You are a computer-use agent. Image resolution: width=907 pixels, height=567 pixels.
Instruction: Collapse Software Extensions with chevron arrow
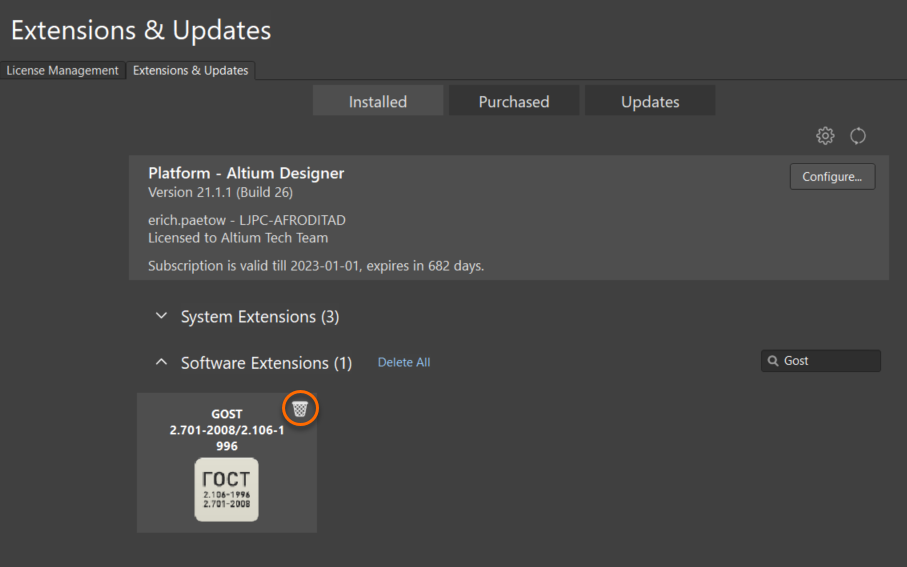coord(162,362)
